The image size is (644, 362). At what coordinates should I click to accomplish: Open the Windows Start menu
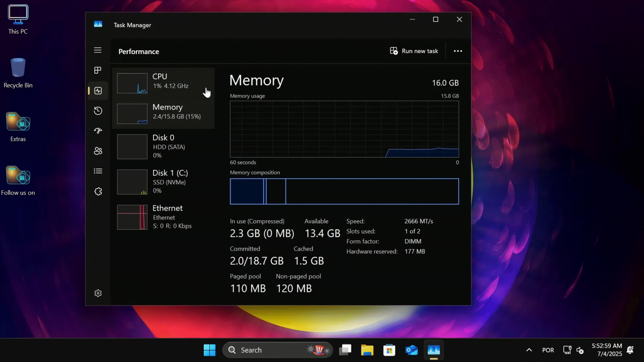tap(209, 350)
